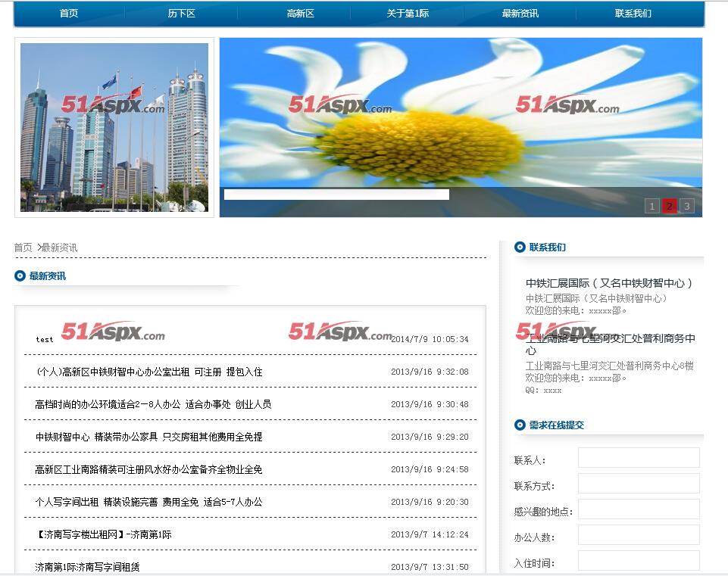
Task: Open news 高新区工业南路精装可注册
Action: pos(148,469)
